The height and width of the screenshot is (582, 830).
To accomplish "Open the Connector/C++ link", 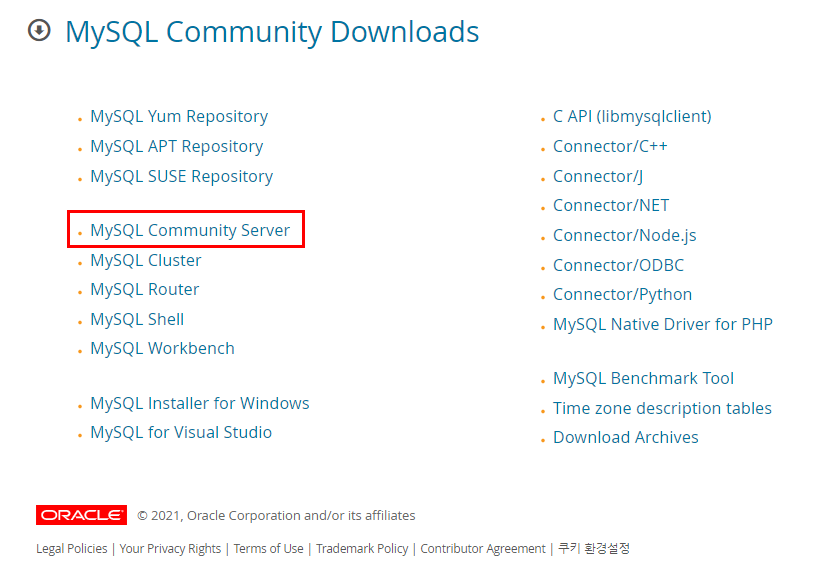I will 610,146.
